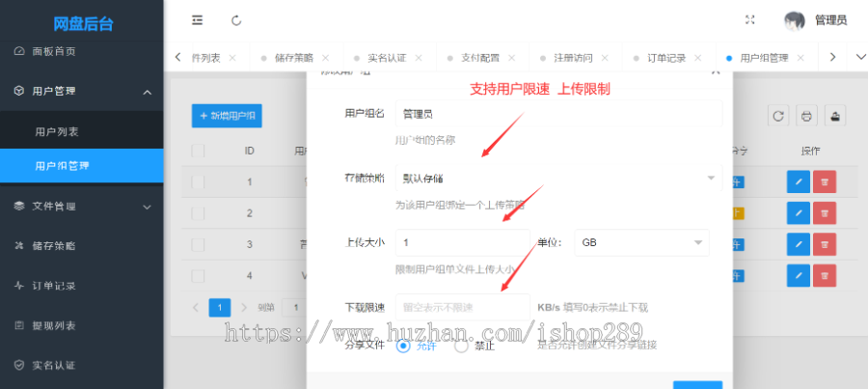Open the 单位 dropdown showing GB
Viewport: 868px width, 389px height.
(x=641, y=242)
